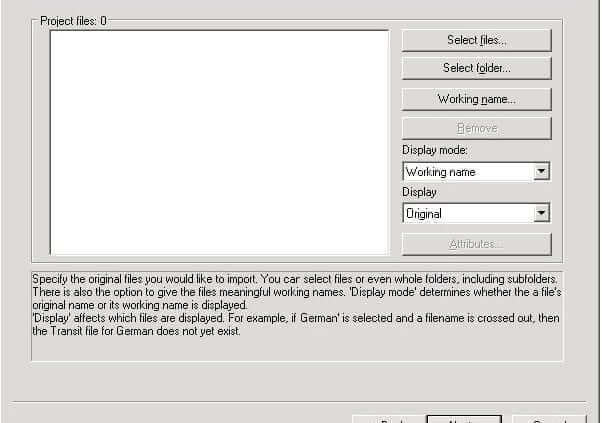Click the Display mode: label
The width and height of the screenshot is (602, 423).
[x=435, y=150]
